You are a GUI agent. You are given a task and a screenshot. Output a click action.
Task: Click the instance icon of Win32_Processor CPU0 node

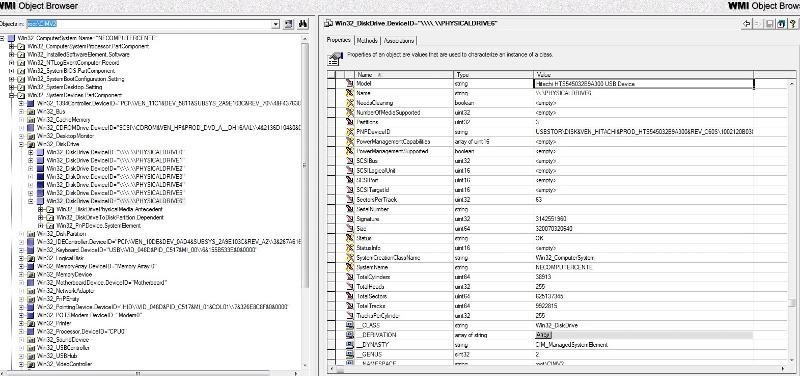[x=31, y=332]
